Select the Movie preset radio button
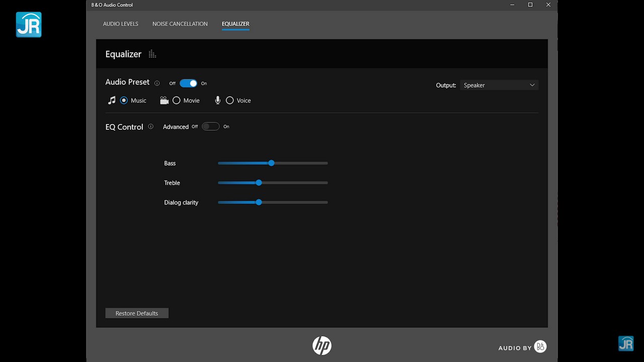Image resolution: width=644 pixels, height=362 pixels. point(177,101)
